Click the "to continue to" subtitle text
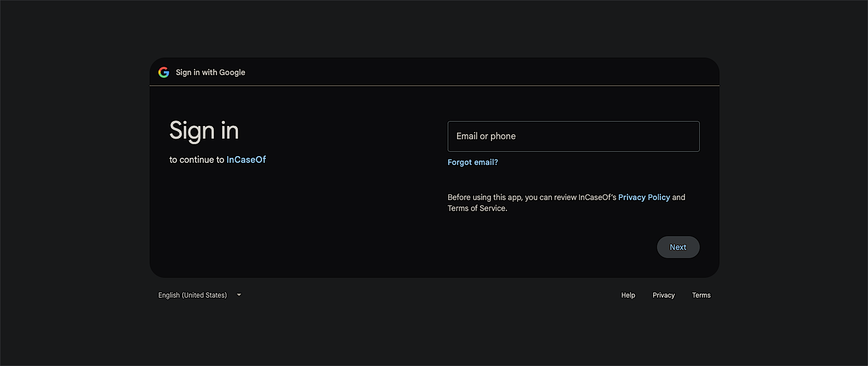The image size is (868, 366). [196, 159]
